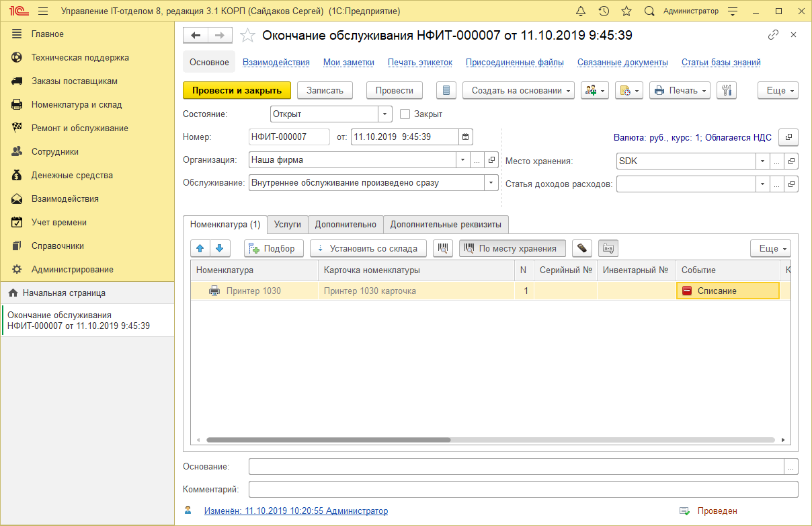This screenshot has height=526, width=812.
Task: Switch to the Услуги tab
Action: [x=288, y=225]
